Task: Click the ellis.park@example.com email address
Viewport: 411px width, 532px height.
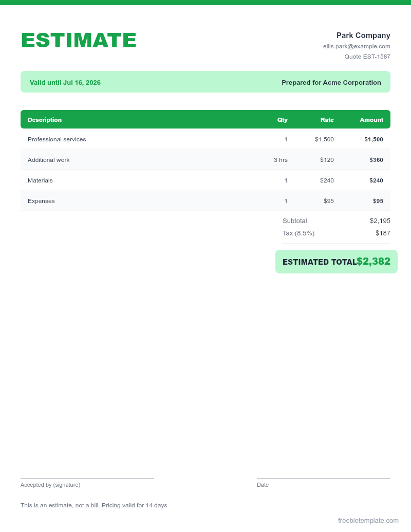Action: coord(357,46)
